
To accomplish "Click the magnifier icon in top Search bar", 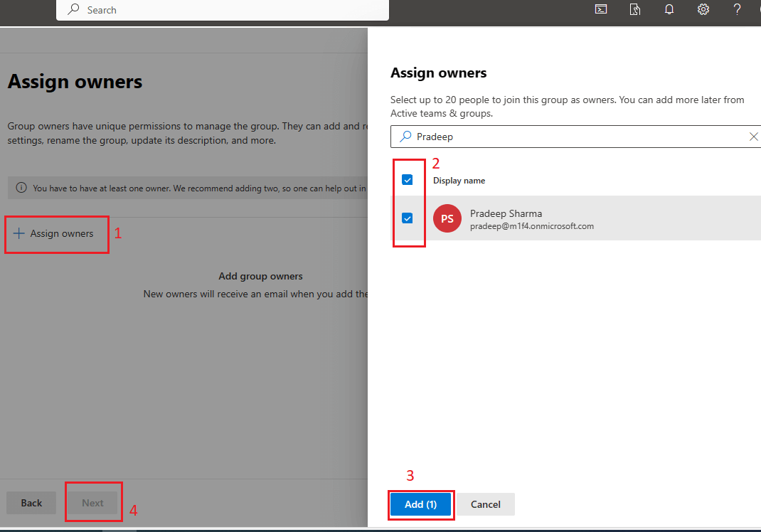I will (73, 10).
